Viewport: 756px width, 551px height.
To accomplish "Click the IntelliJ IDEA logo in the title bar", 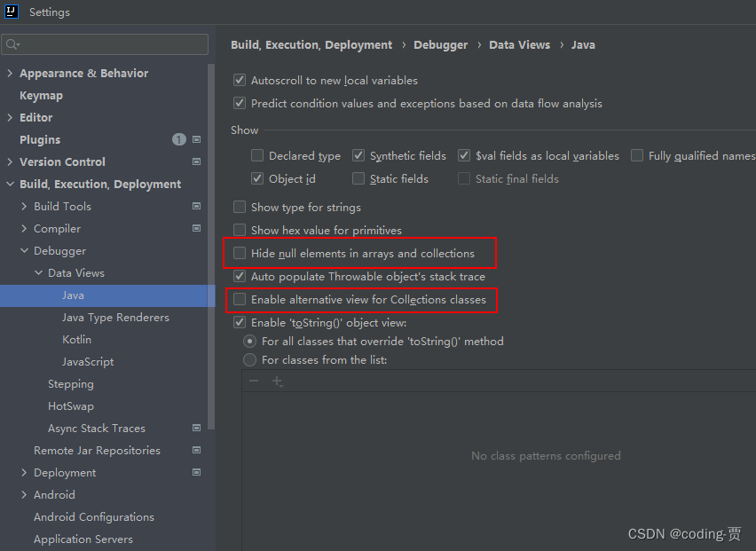I will tap(11, 12).
